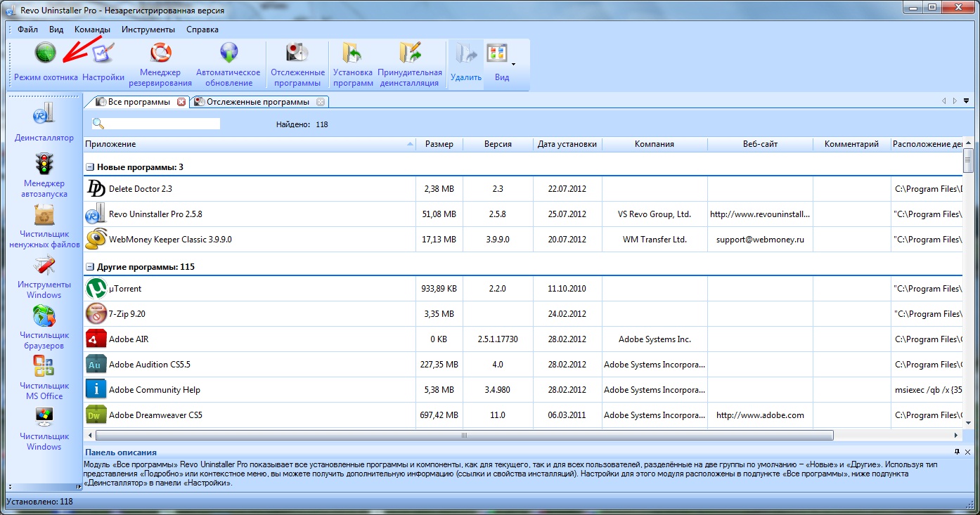This screenshot has height=515, width=980.
Task: Collapse the Новые программы group
Action: pyautogui.click(x=89, y=167)
